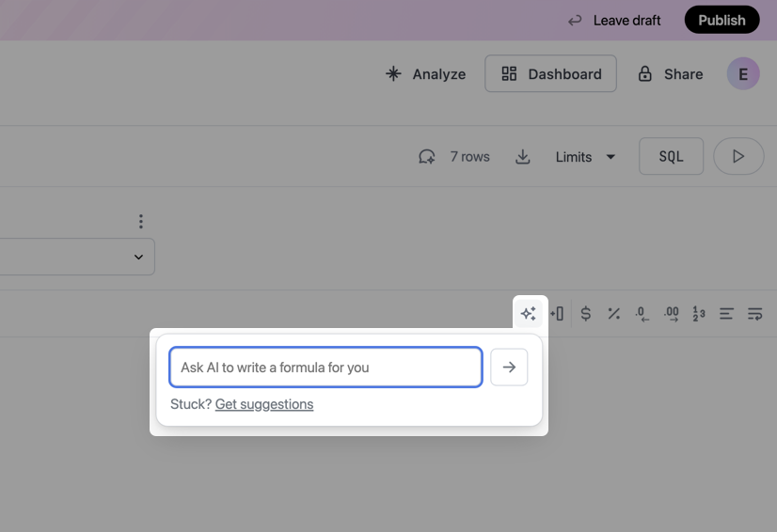Increase decimal places

(x=671, y=314)
